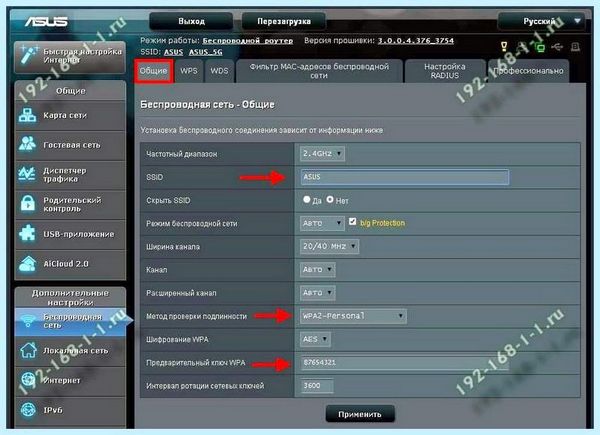Image resolution: width=600 pixels, height=435 pixels.
Task: Open the Русский language dropdown
Action: coord(541,21)
